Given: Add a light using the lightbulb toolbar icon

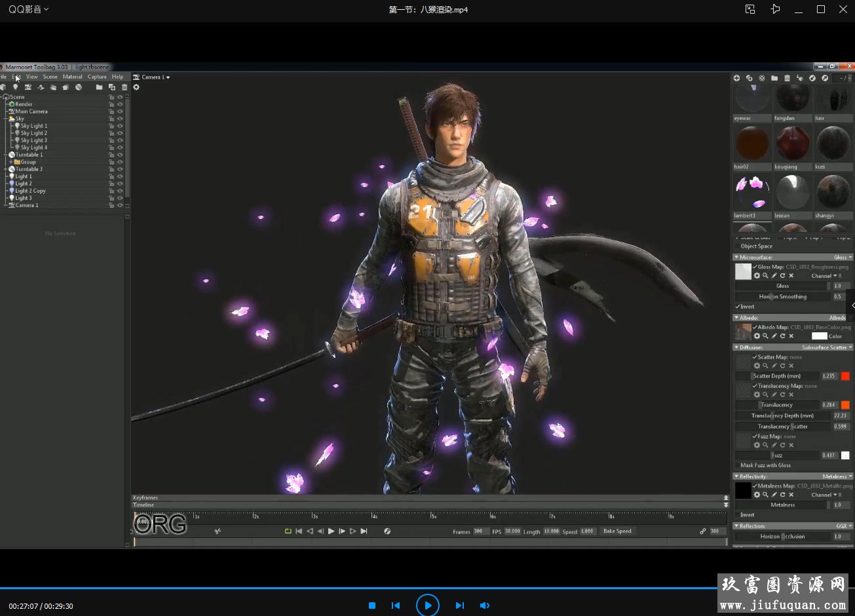Looking at the screenshot, I should (15, 87).
